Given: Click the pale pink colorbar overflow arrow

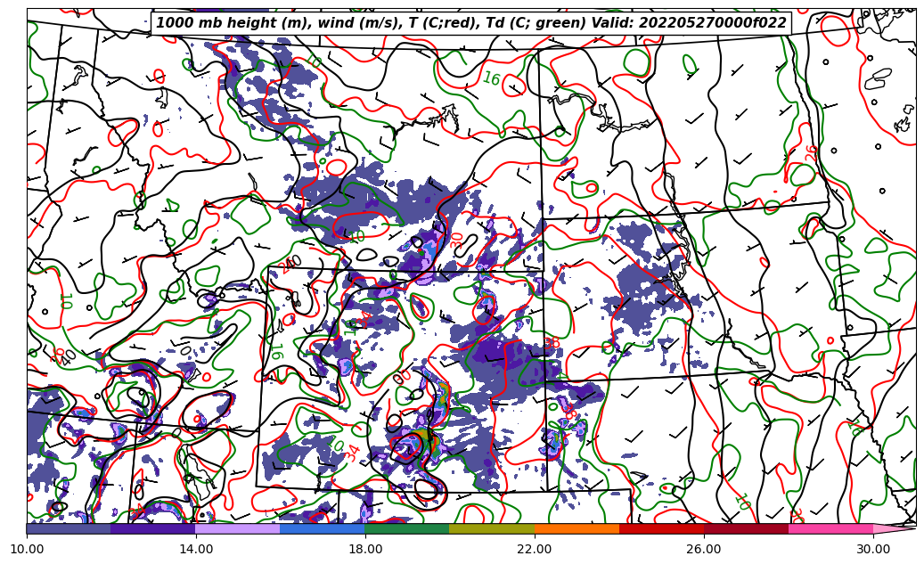Looking at the screenshot, I should coord(894,528).
